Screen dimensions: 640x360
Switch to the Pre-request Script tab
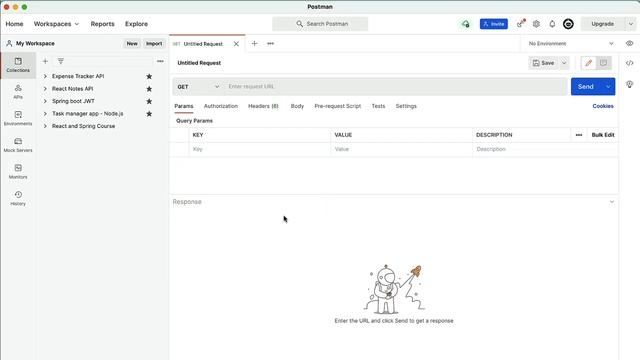click(x=338, y=106)
